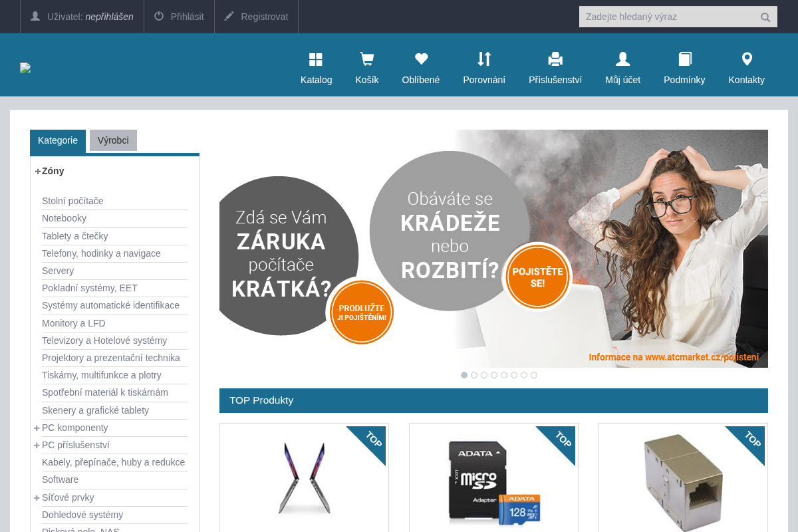This screenshot has width=798, height=532.
Task: Expand the Síťové prvky category
Action: click(x=37, y=497)
